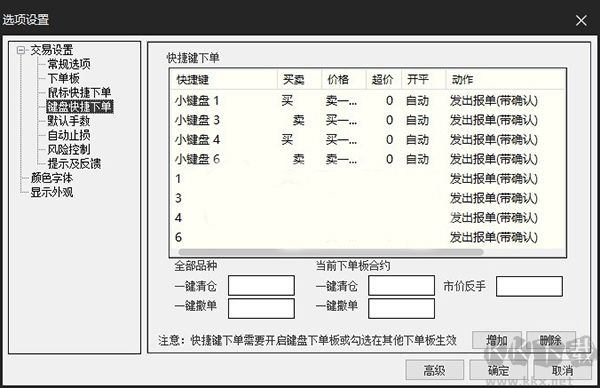Open 常规选项 settings page
This screenshot has width=600, height=388.
[69, 64]
